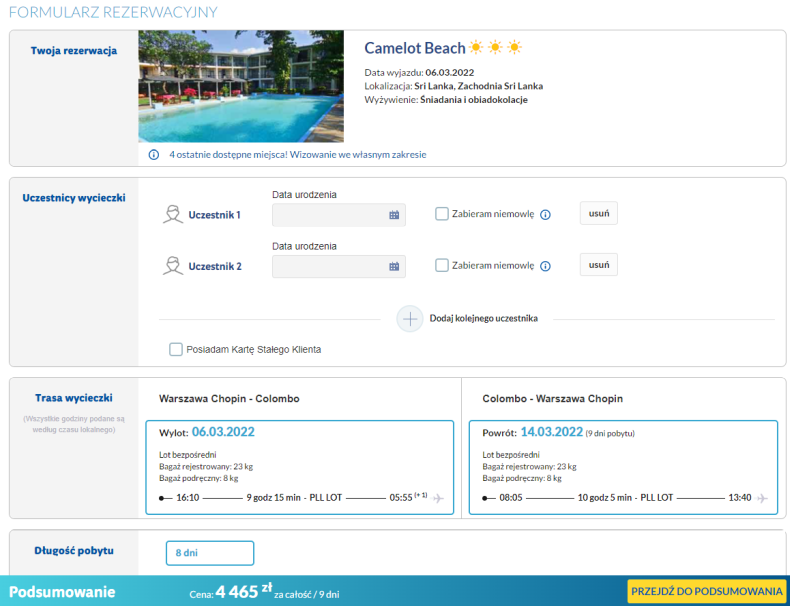Open calendar icon for Uczestnik 1 birth date
This screenshot has height=606, width=790.
[394, 215]
